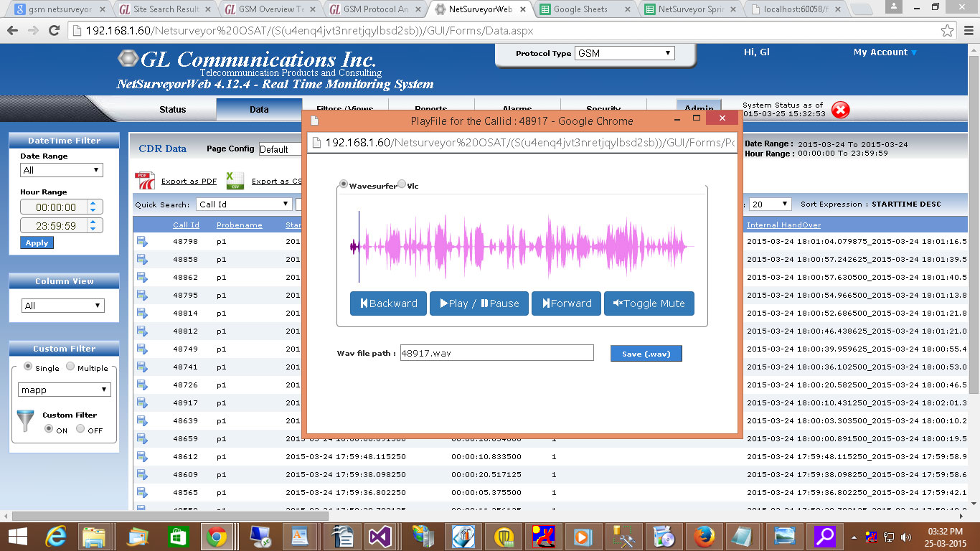Open play icon for Call Id 48858 row

coord(142,260)
